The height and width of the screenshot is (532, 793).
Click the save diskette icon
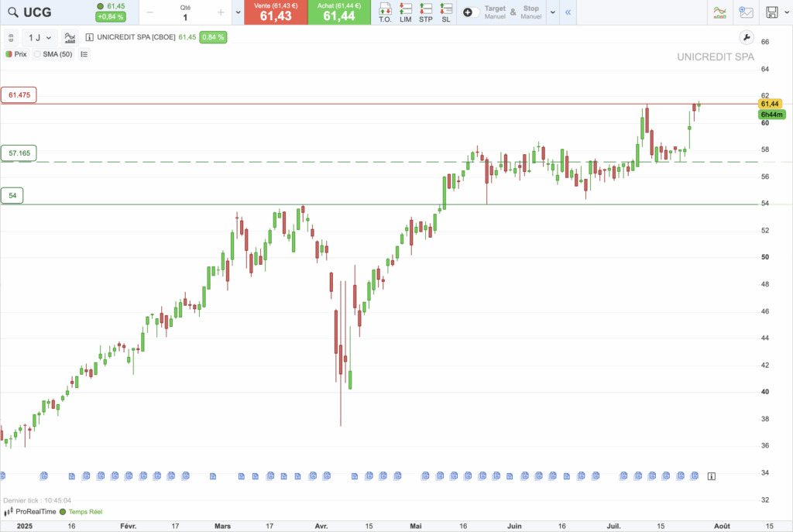pos(772,12)
